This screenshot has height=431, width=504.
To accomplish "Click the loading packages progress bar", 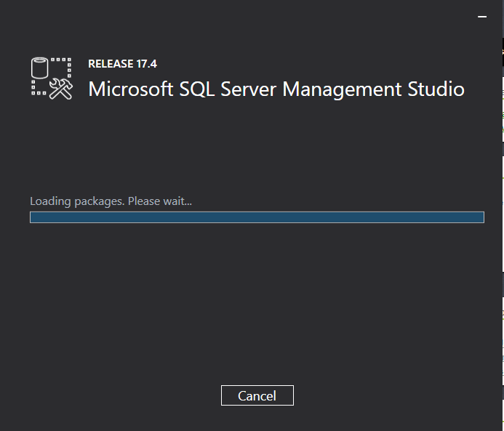I will [257, 217].
